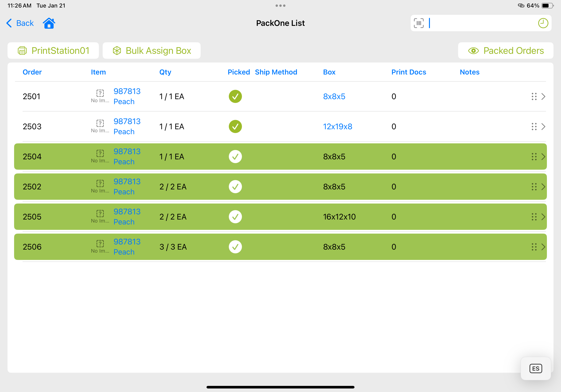Expand order 2506 with chevron
Screen dimensions: 561x392
(x=543, y=247)
